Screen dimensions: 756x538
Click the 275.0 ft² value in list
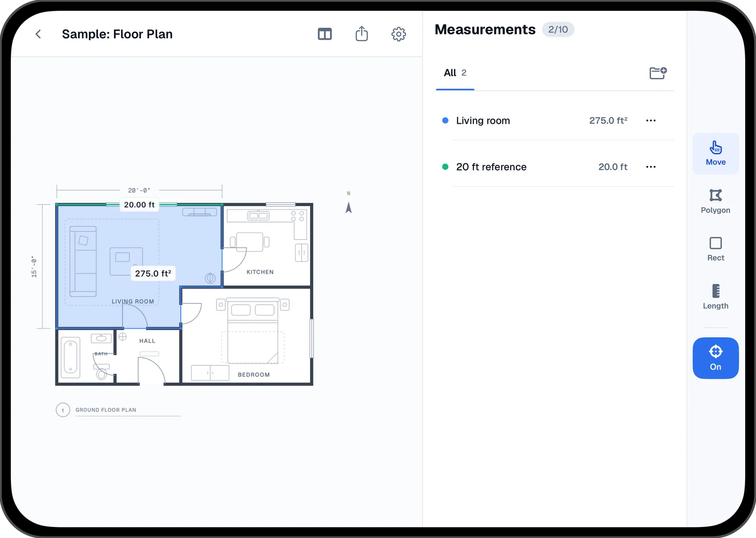608,120
